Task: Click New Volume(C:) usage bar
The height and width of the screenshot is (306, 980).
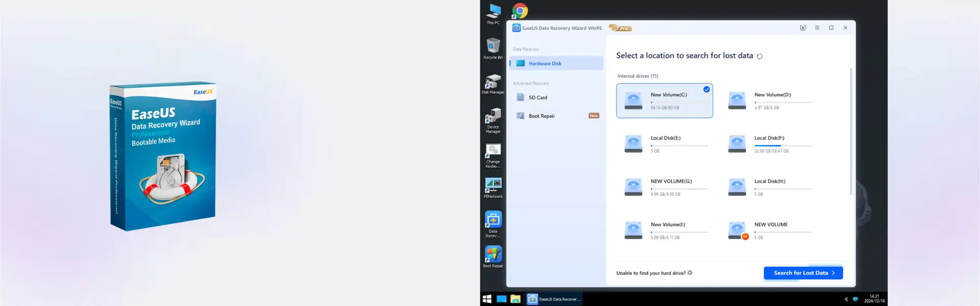Action: click(679, 103)
